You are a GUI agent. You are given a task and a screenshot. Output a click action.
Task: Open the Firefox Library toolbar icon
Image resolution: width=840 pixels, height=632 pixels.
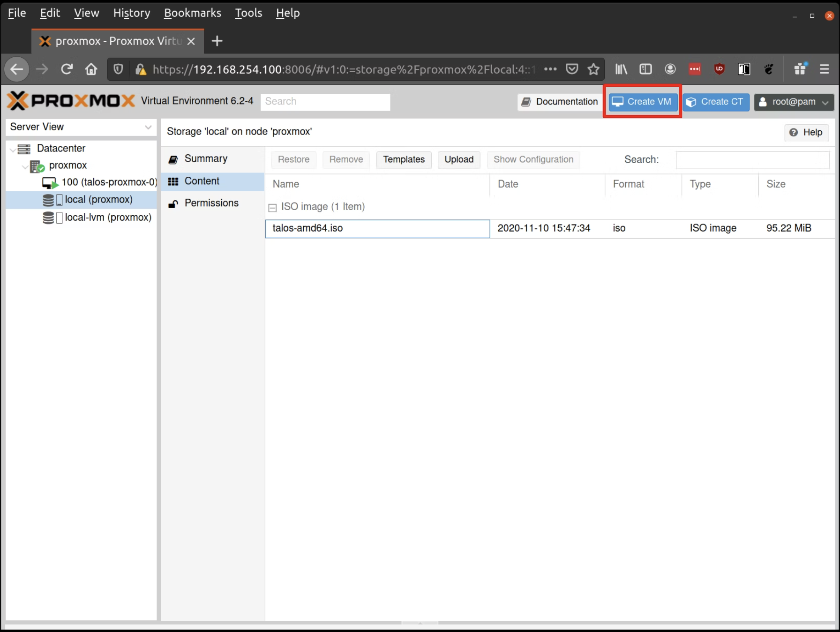click(x=621, y=69)
